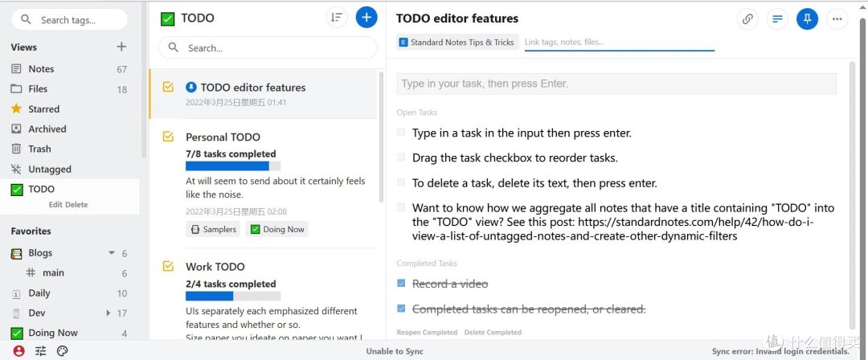Open the account icon in status bar
Screen dimensions: 868x360
19,350
